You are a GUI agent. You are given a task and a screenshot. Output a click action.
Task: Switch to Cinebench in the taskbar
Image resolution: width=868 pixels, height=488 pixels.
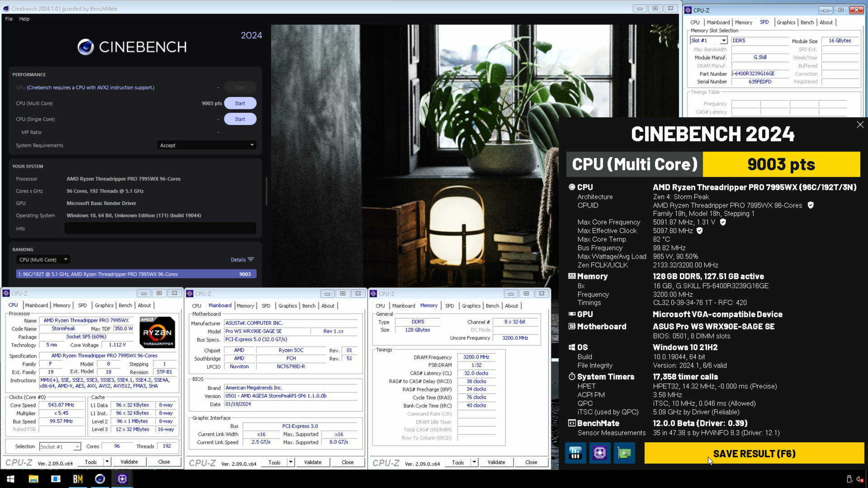click(x=100, y=479)
